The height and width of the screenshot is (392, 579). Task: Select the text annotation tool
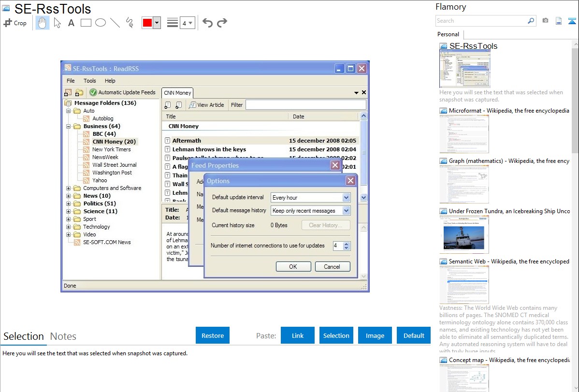point(71,23)
